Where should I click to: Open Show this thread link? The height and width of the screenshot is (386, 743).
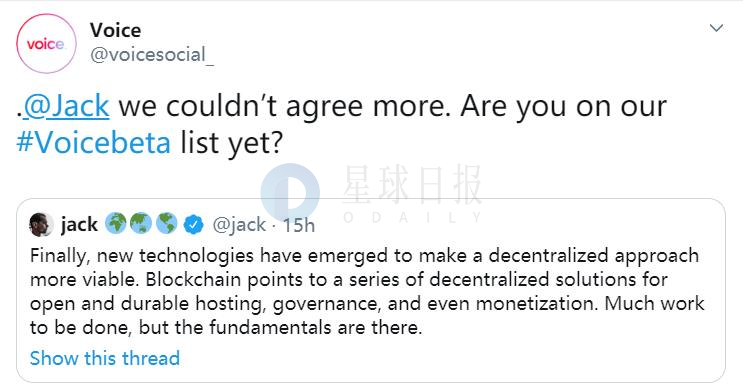click(x=105, y=358)
